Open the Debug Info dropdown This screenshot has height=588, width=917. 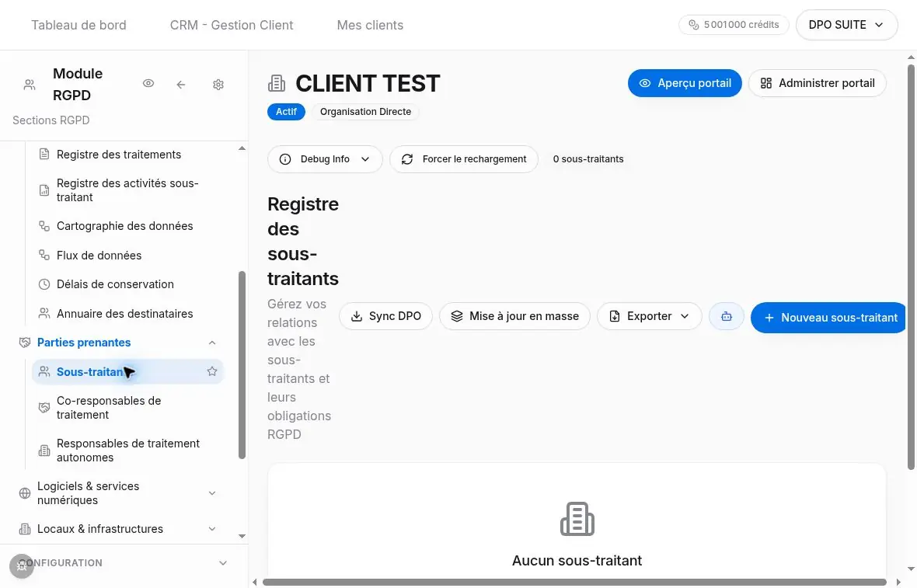point(325,159)
